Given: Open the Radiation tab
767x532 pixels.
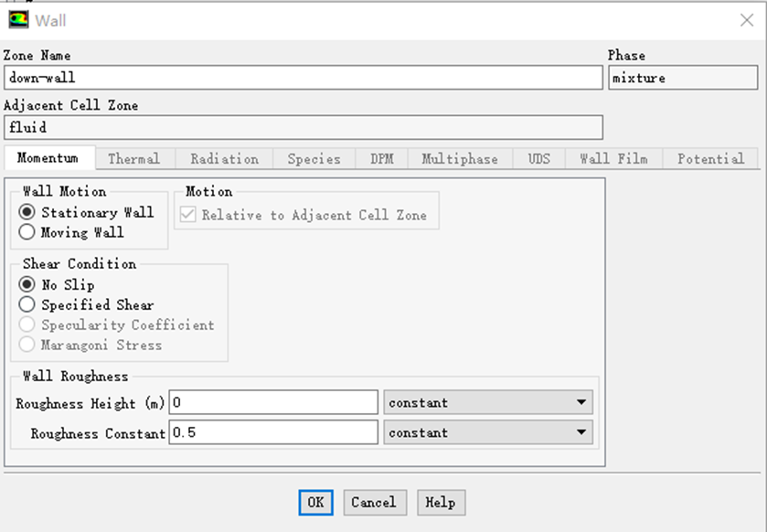Looking at the screenshot, I should [224, 159].
